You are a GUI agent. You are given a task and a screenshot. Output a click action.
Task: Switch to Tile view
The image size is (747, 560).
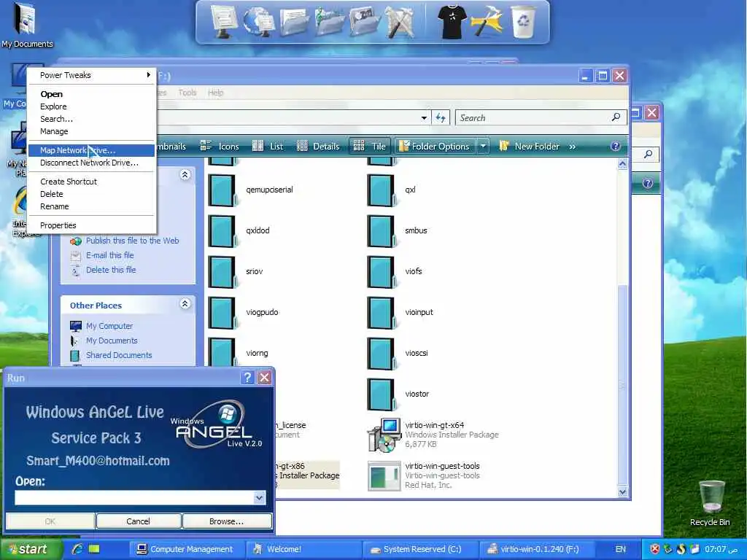tap(370, 146)
